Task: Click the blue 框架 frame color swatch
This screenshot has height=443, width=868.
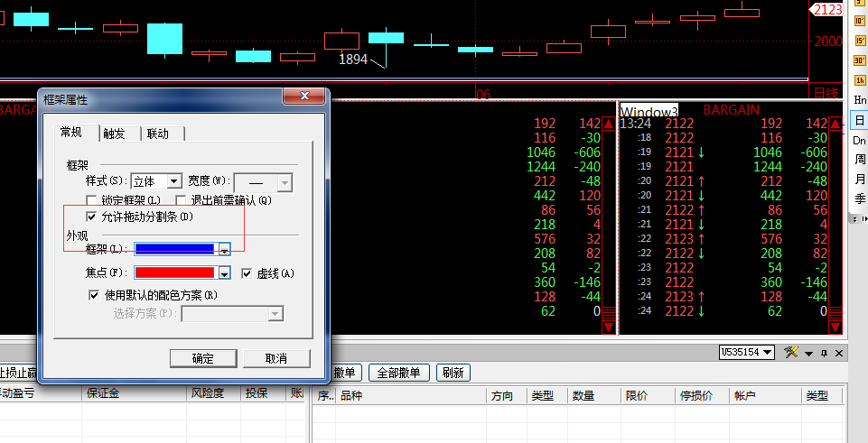Action: point(174,250)
